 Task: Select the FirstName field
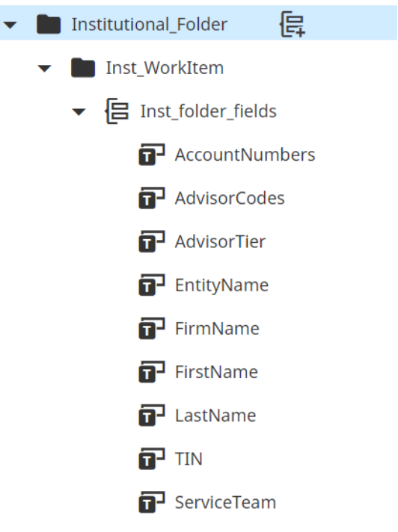[217, 372]
